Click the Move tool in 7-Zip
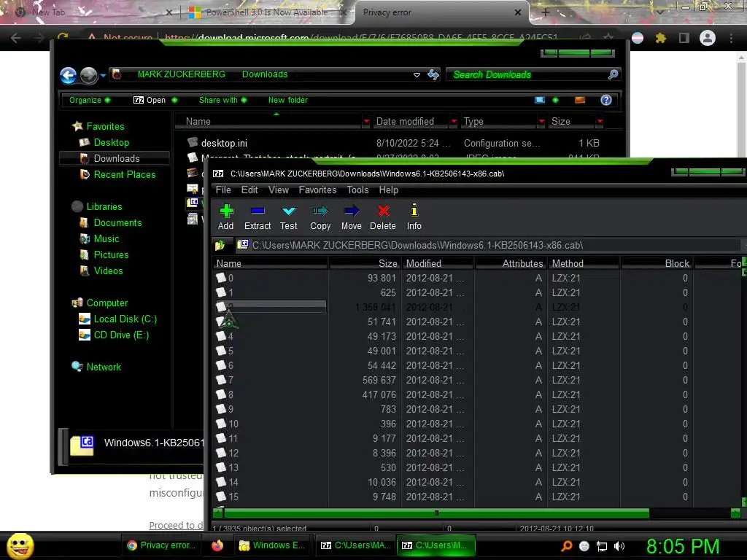747x560 pixels. click(352, 217)
